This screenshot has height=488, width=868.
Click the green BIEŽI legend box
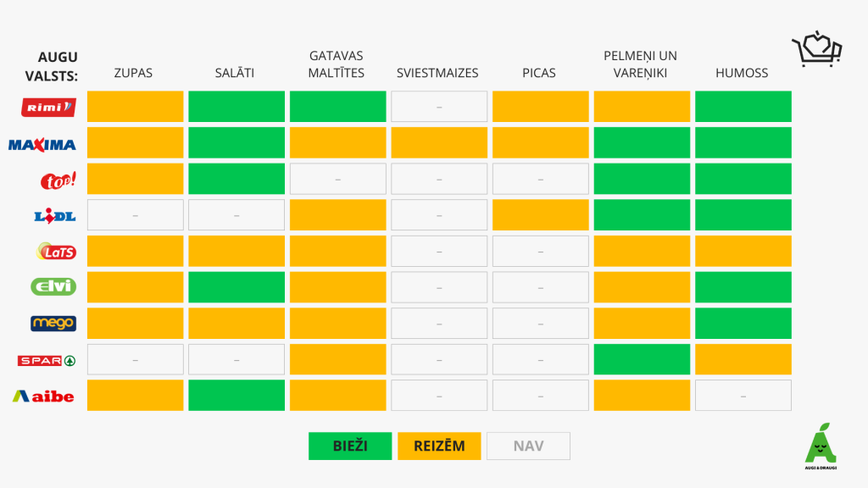350,446
